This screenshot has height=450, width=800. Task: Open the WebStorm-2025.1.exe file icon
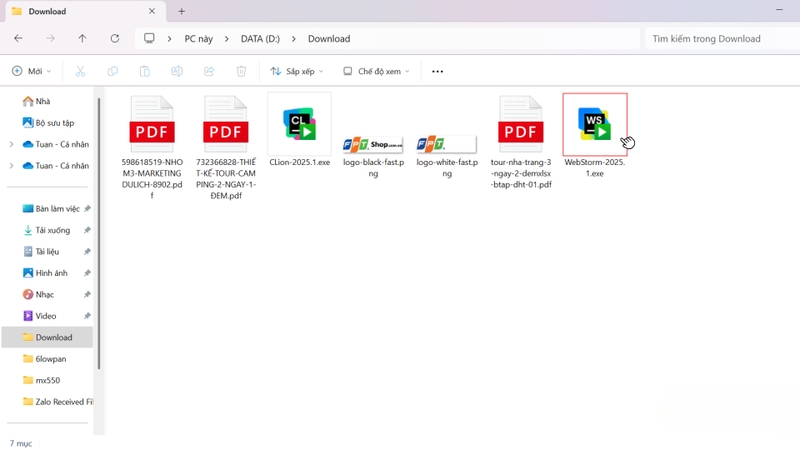coord(595,124)
